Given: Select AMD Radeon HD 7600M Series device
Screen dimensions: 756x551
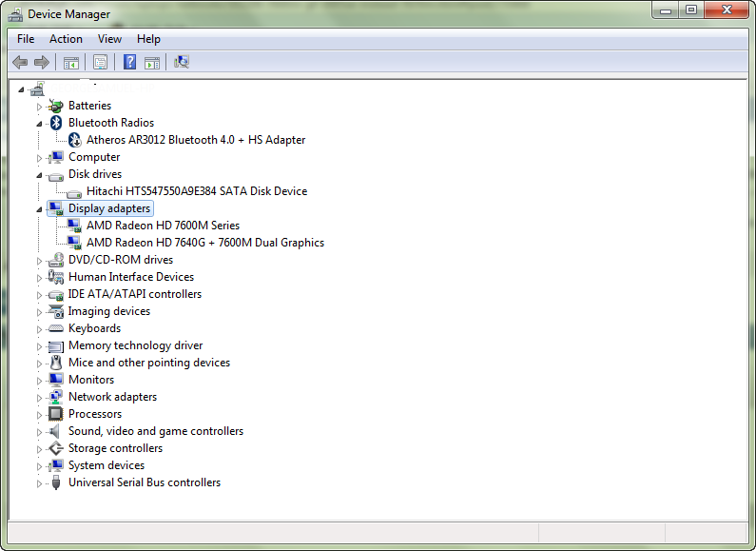Looking at the screenshot, I should [163, 226].
